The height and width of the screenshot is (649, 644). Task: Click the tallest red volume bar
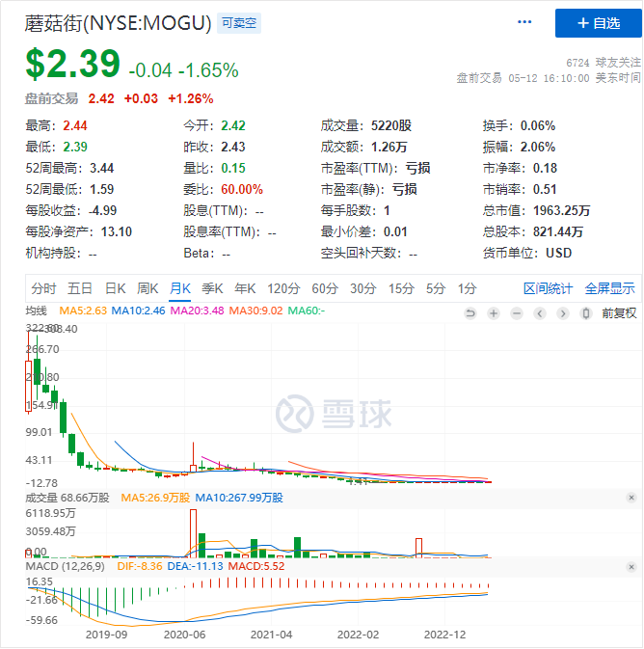pyautogui.click(x=193, y=533)
